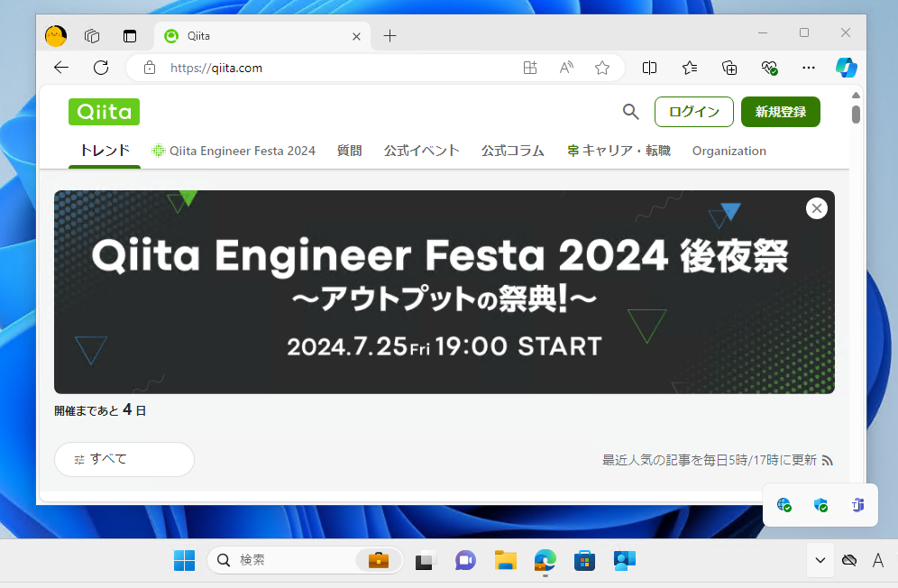The height and width of the screenshot is (588, 898).
Task: Click the page scrollbar up arrow
Action: pos(856,95)
